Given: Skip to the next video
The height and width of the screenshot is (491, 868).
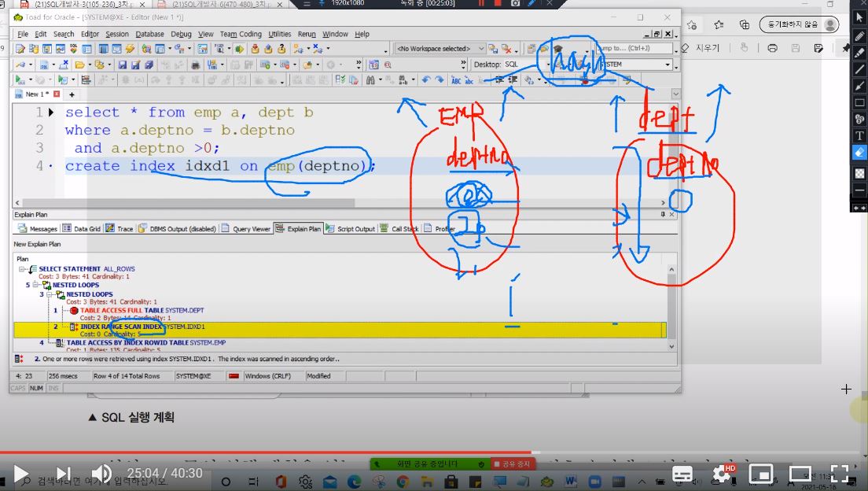Looking at the screenshot, I should [x=63, y=474].
